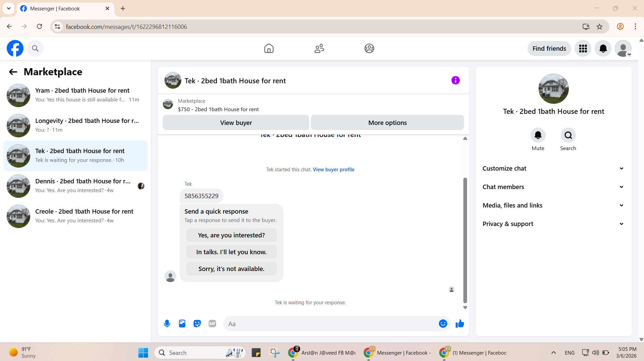The image size is (644, 361).
Task: Click View buyer button
Action: click(236, 123)
